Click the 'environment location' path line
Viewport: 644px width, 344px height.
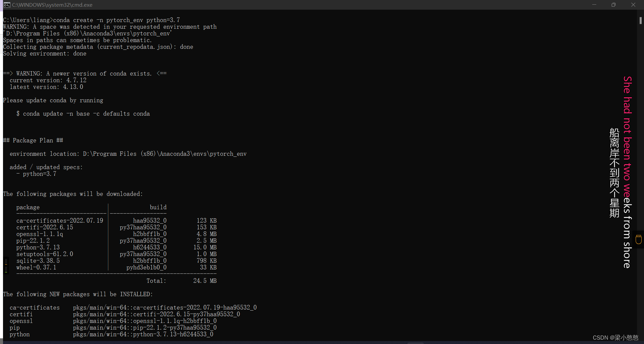pos(128,154)
